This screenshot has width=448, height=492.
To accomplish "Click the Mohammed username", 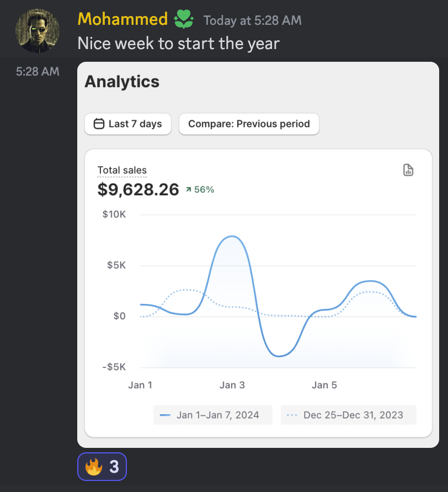I will tap(122, 19).
